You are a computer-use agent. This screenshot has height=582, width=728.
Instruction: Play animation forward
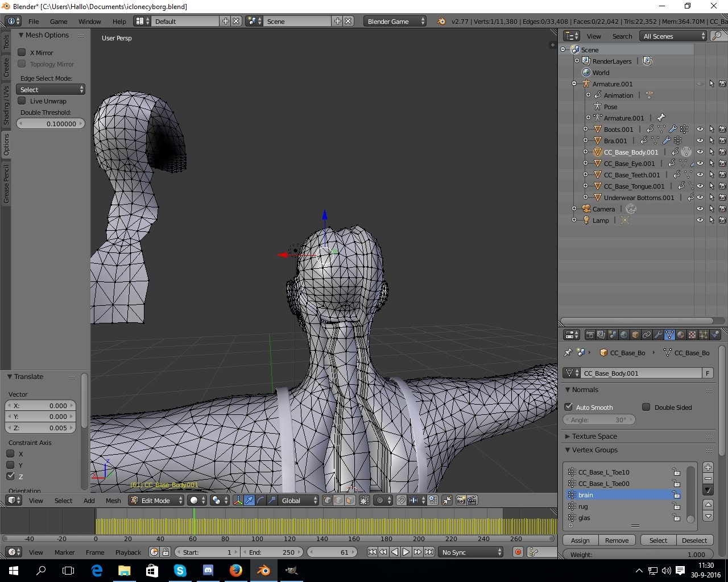[x=406, y=552]
